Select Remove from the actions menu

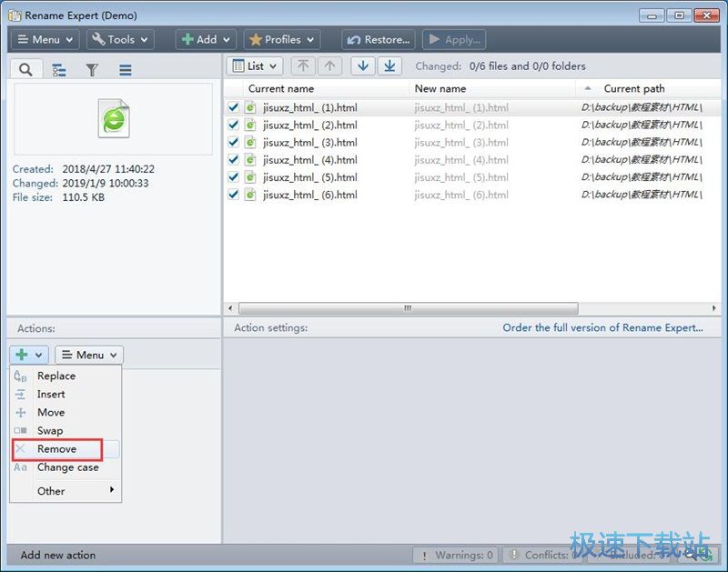point(56,449)
